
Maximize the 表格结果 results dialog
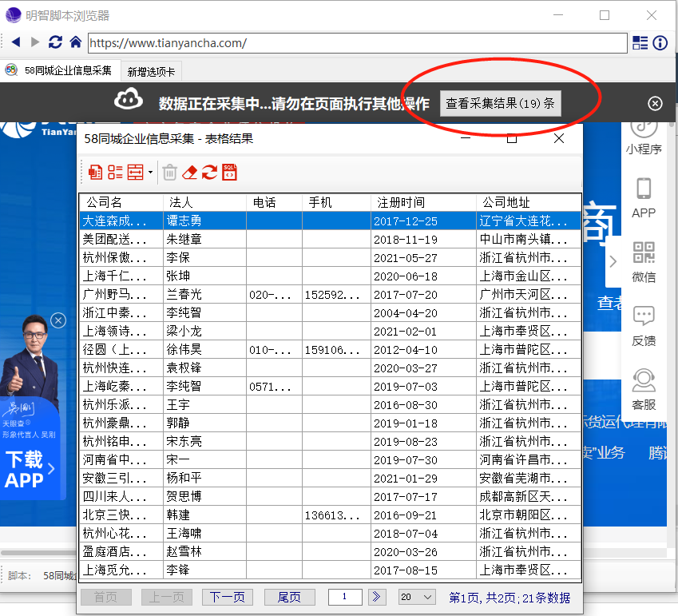pyautogui.click(x=512, y=138)
